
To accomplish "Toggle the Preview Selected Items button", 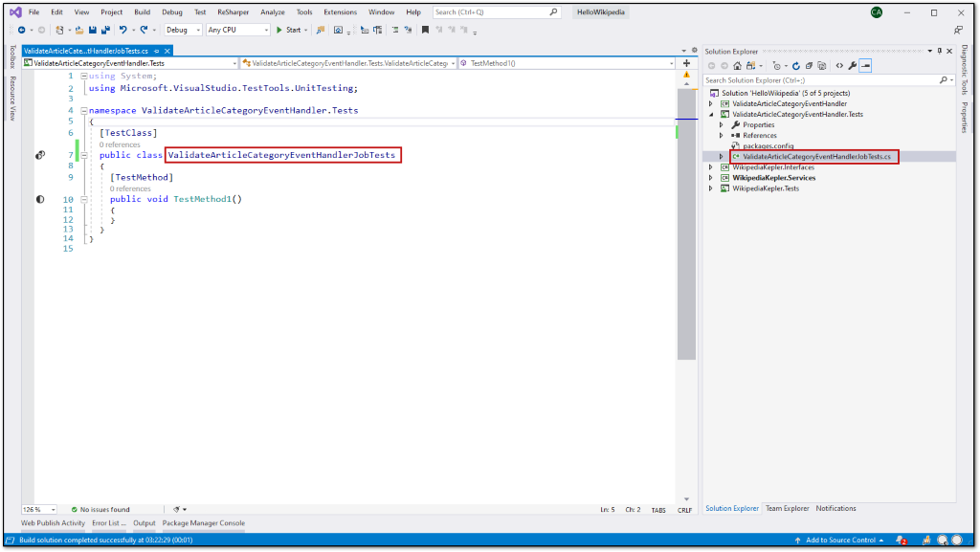I will click(x=865, y=66).
